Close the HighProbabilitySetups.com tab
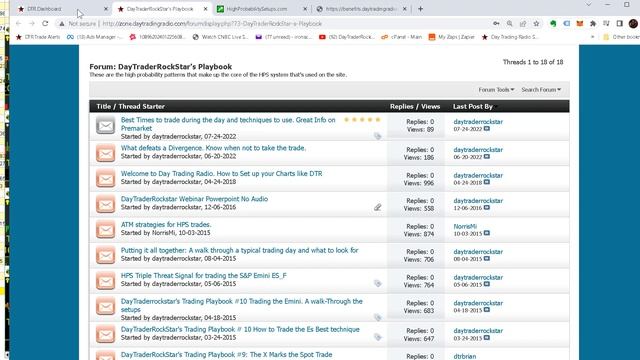Image resolution: width=640 pixels, height=360 pixels. pyautogui.click(x=305, y=9)
